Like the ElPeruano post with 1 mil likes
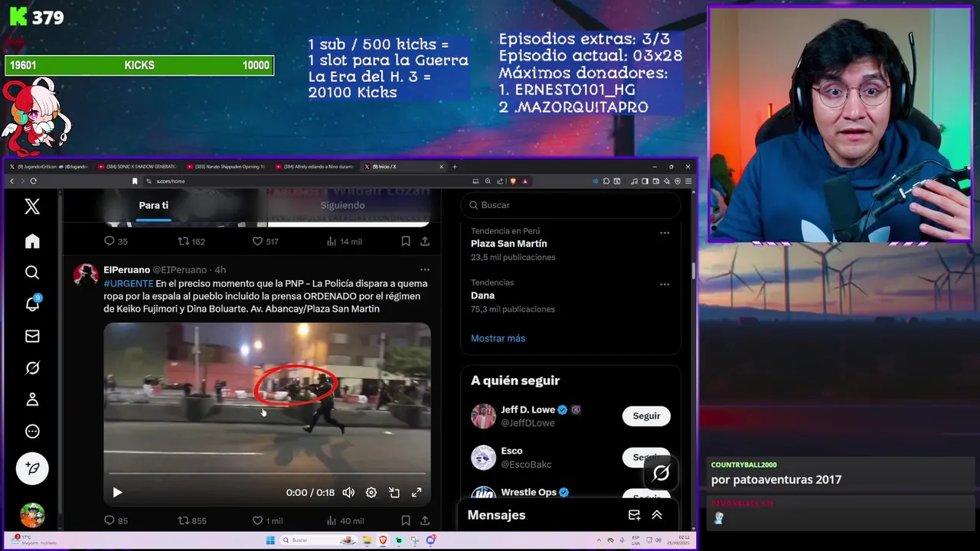980x551 pixels. click(267, 520)
